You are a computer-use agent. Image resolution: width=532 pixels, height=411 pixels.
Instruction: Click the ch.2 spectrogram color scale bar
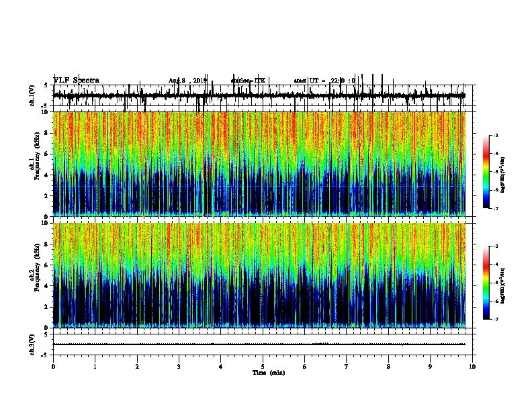(x=486, y=283)
